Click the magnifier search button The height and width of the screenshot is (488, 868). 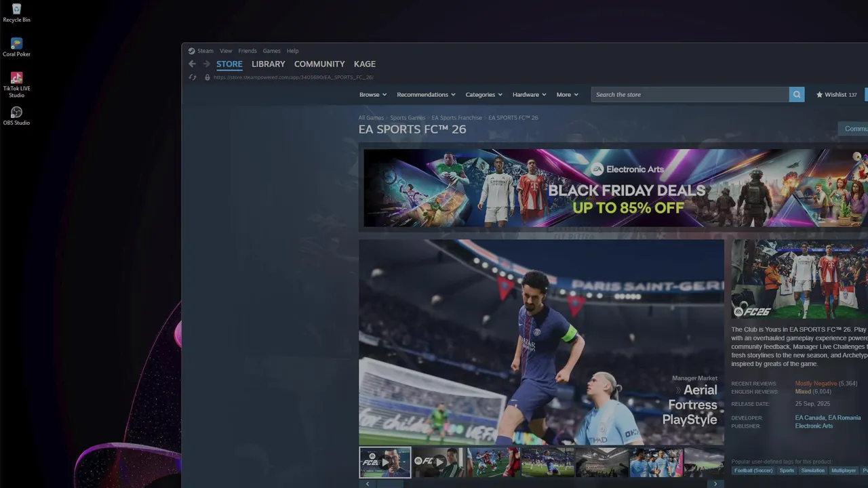[797, 95]
